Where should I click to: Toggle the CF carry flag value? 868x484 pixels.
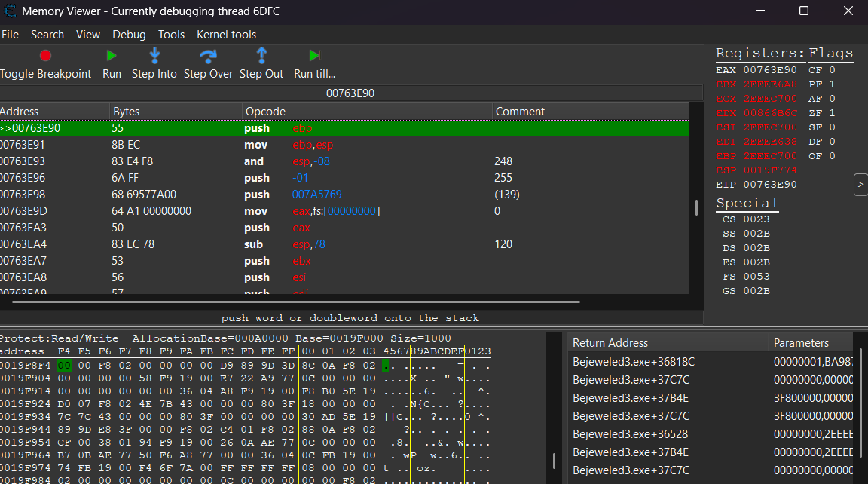832,70
